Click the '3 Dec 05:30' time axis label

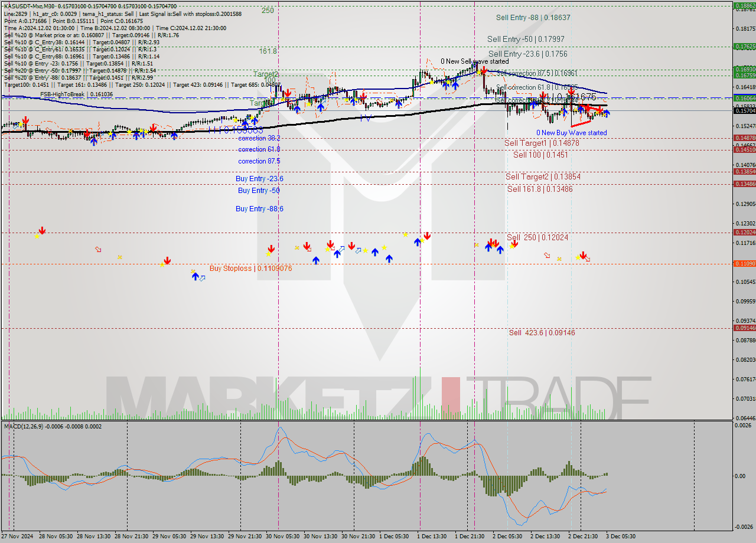pyautogui.click(x=621, y=537)
